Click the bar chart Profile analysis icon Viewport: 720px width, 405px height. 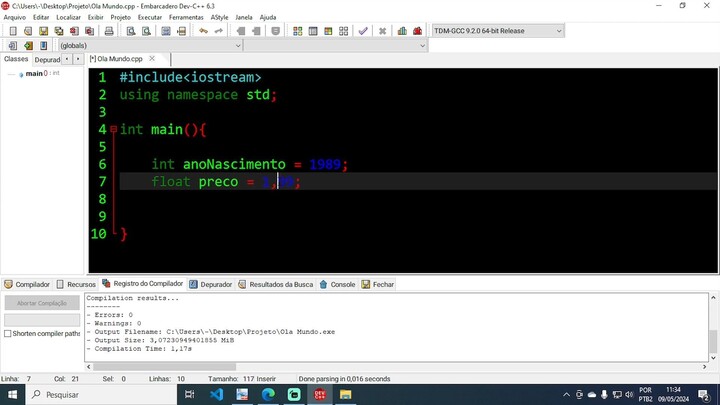[x=402, y=31]
